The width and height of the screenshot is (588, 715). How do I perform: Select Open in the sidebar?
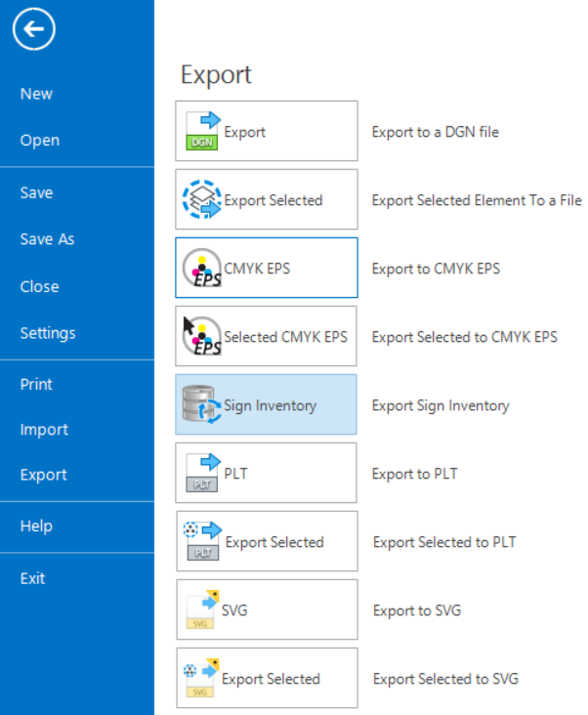coord(39,141)
